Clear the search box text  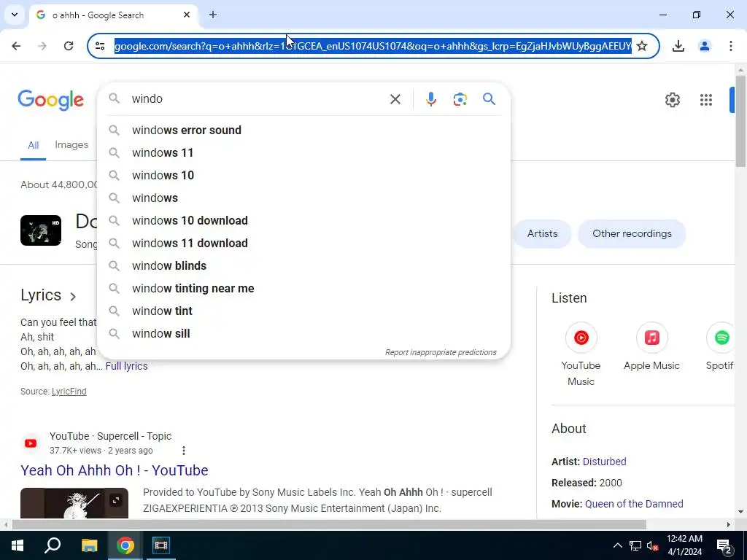395,99
